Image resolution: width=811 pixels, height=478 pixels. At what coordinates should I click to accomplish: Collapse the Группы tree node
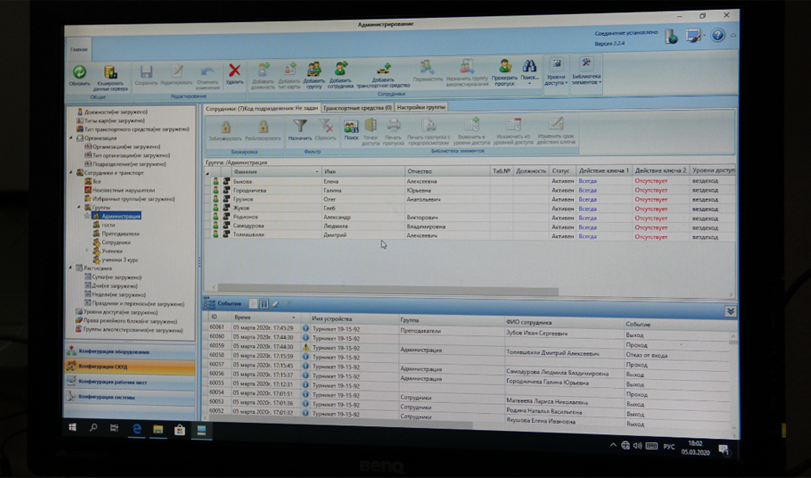click(79, 207)
